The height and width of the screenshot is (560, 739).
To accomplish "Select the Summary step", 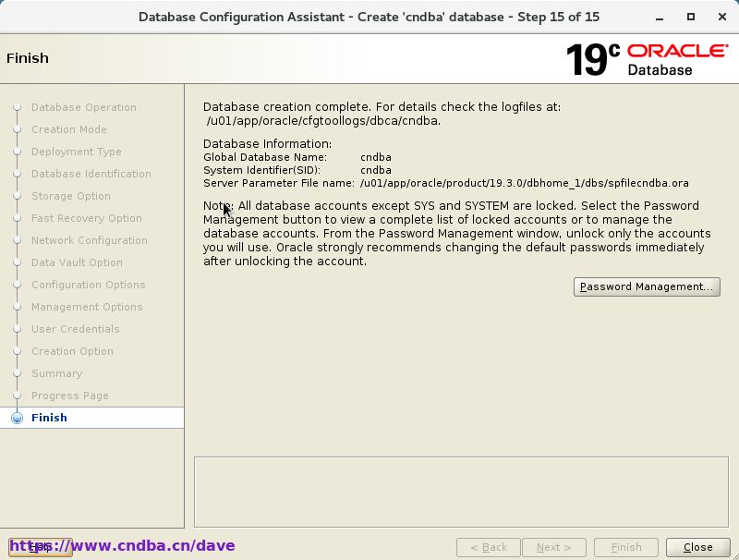I will click(56, 373).
